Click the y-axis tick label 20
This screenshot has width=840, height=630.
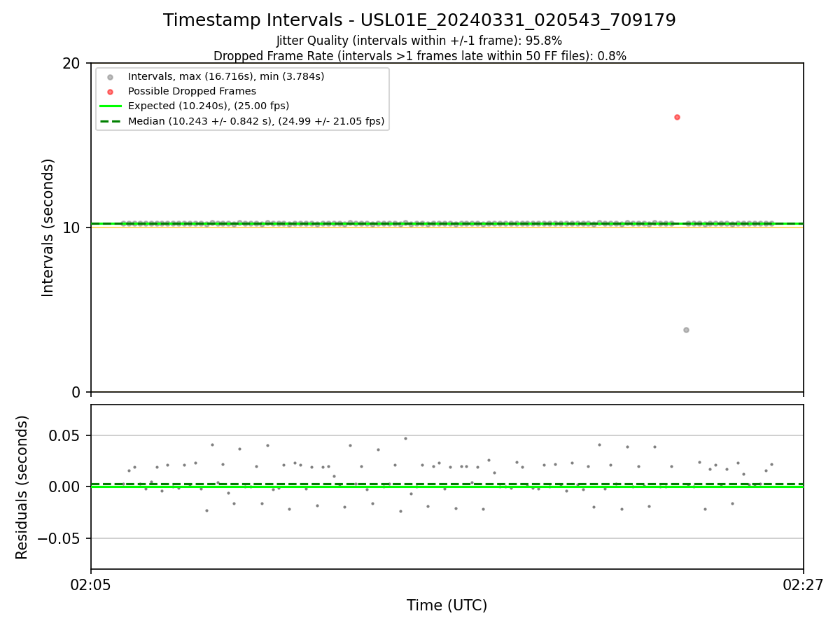pos(71,63)
